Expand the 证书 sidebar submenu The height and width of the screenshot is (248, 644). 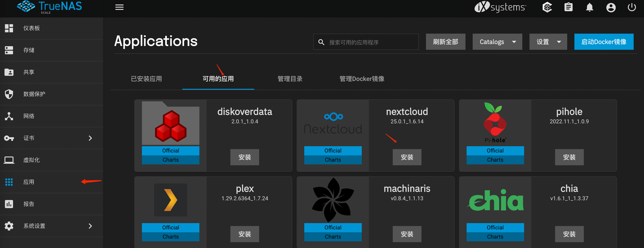(x=90, y=138)
